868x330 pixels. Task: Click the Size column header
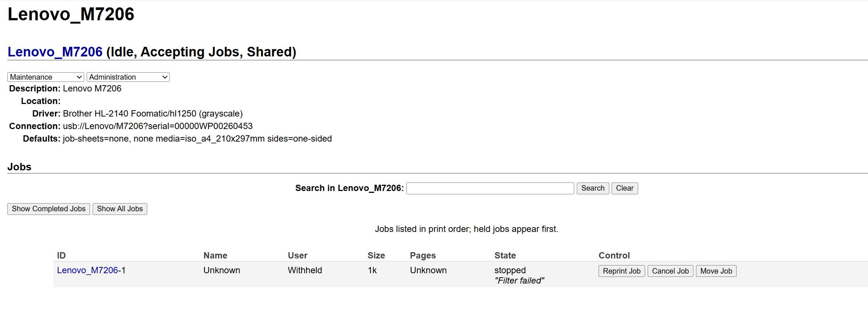point(376,256)
